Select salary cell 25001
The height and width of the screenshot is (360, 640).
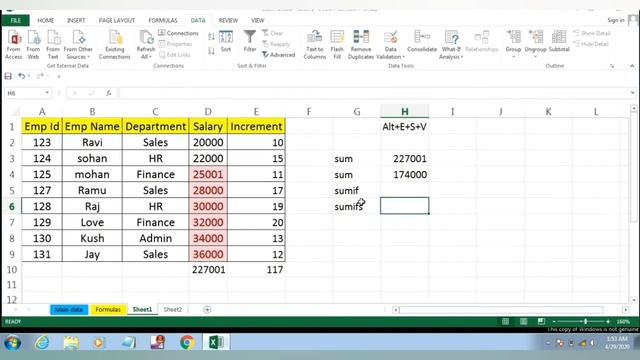pyautogui.click(x=208, y=175)
